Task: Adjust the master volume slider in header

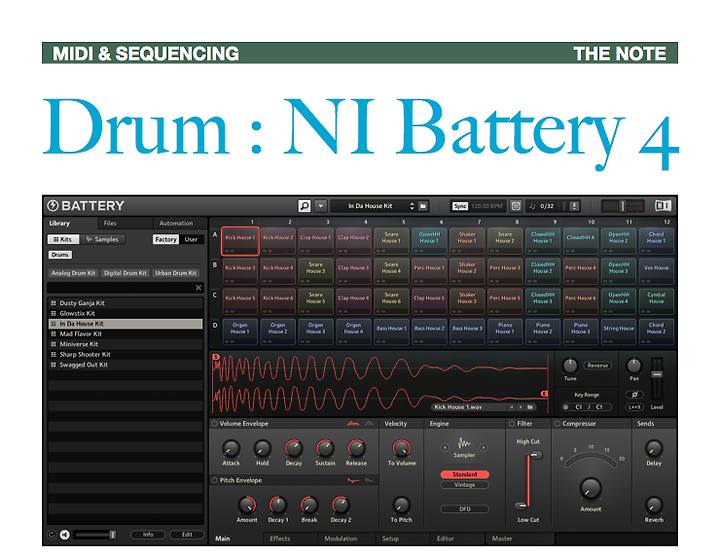Action: click(623, 206)
